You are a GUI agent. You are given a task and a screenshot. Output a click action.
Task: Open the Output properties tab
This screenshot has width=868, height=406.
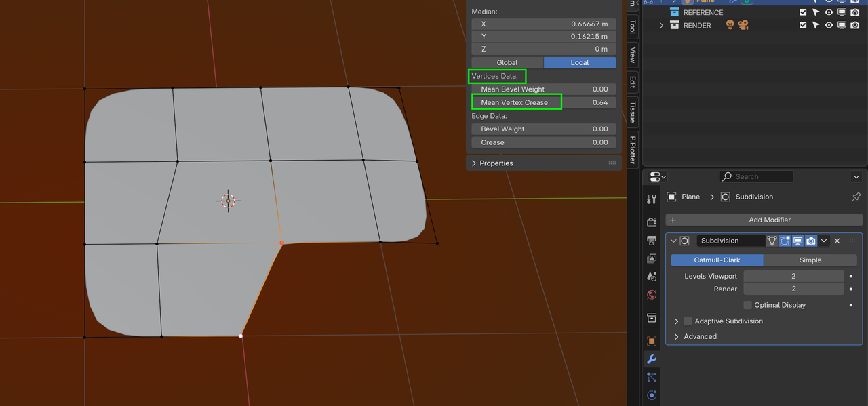click(652, 241)
